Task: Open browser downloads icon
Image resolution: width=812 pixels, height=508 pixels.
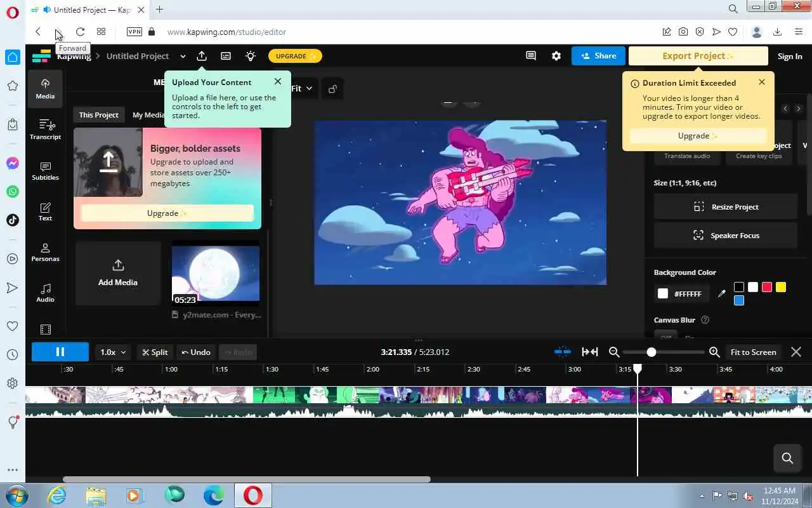Action: tap(777, 32)
